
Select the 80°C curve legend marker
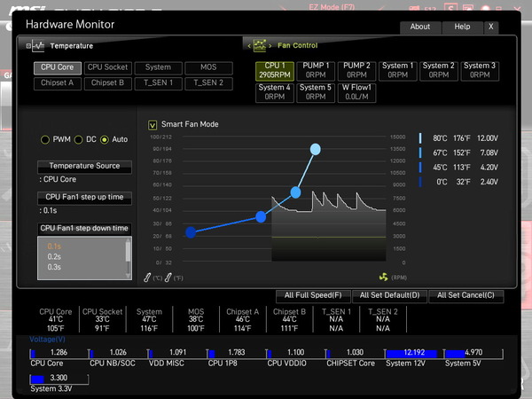(420, 138)
